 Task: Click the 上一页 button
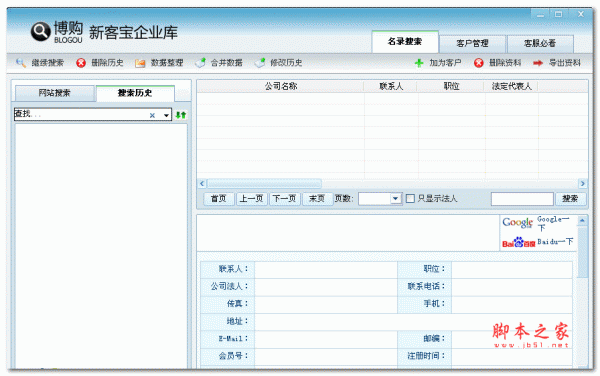(251, 199)
